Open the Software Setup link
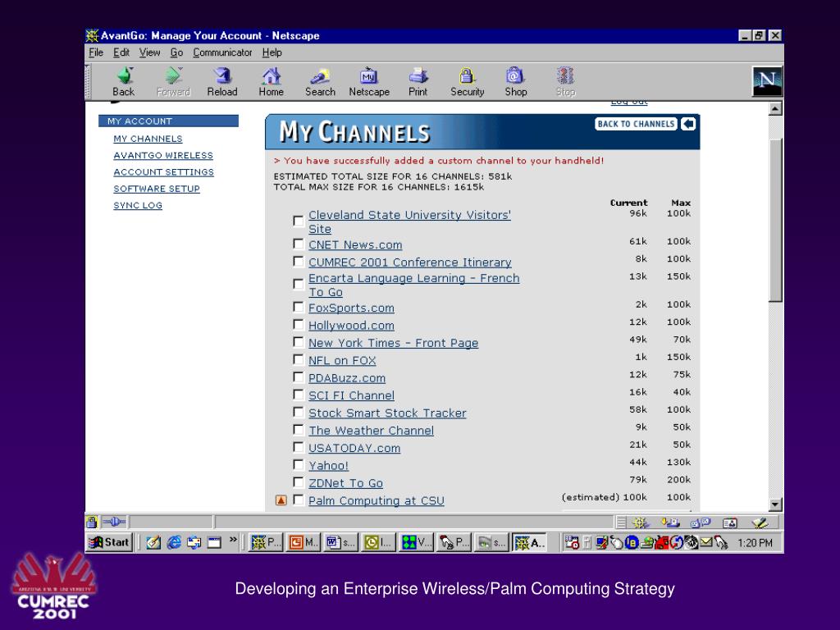The image size is (840, 630). pyautogui.click(x=157, y=189)
